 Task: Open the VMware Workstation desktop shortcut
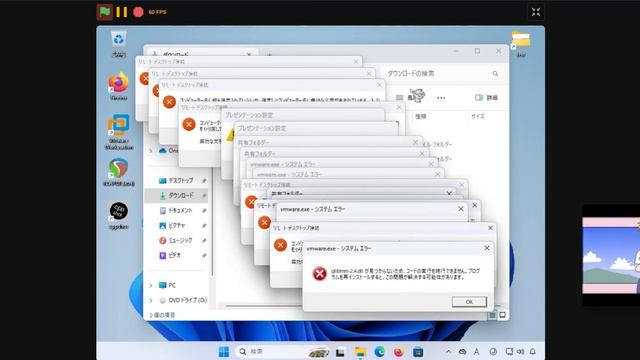(x=119, y=131)
